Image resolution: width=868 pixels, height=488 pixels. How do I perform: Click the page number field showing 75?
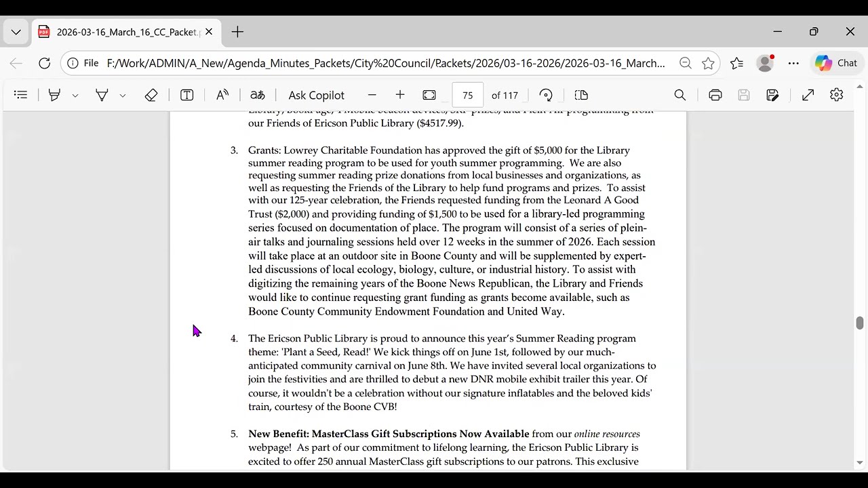click(x=468, y=96)
